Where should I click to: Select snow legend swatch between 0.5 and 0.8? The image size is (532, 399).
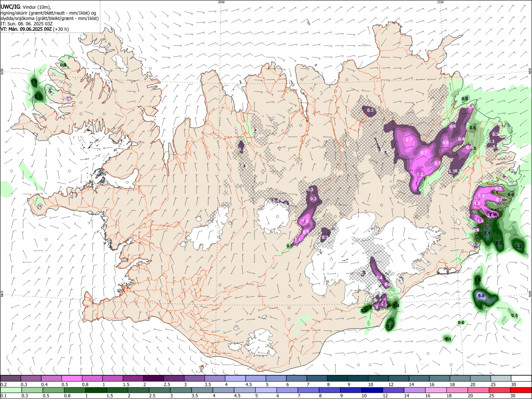(x=72, y=379)
